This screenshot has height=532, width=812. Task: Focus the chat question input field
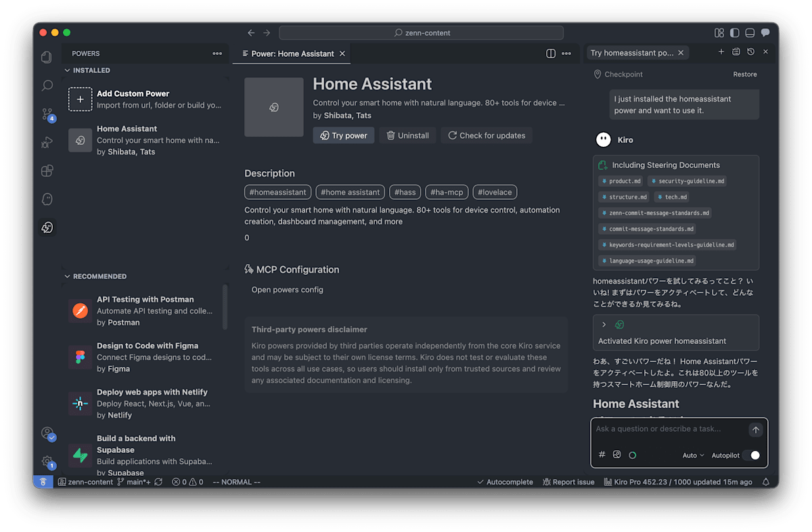tap(670, 429)
